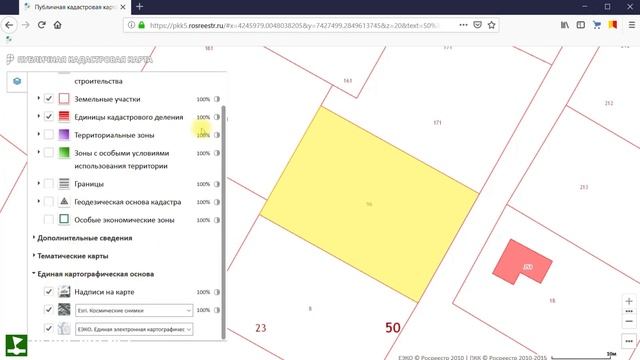Uncheck Единицы кадастрового деления layer
This screenshot has width=640, height=360.
click(x=49, y=116)
